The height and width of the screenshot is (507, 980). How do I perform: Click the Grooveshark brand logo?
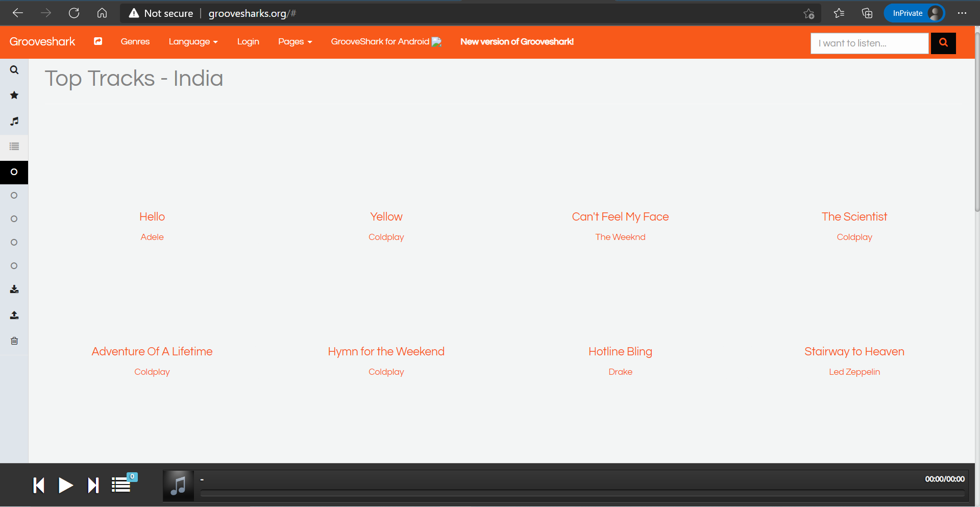42,41
